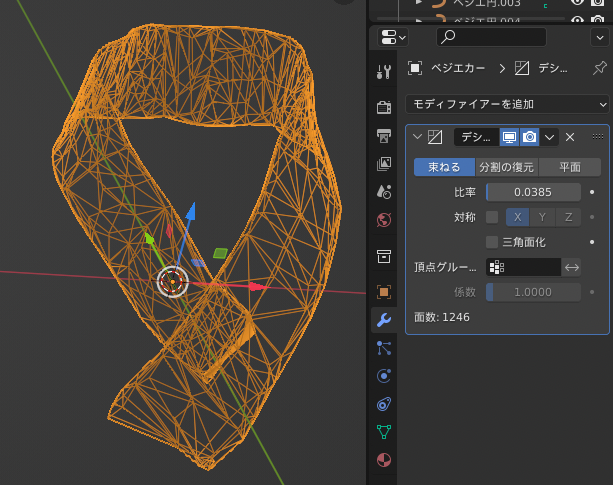This screenshot has height=485, width=613.
Task: Open the Tool properties tab
Action: 384,72
